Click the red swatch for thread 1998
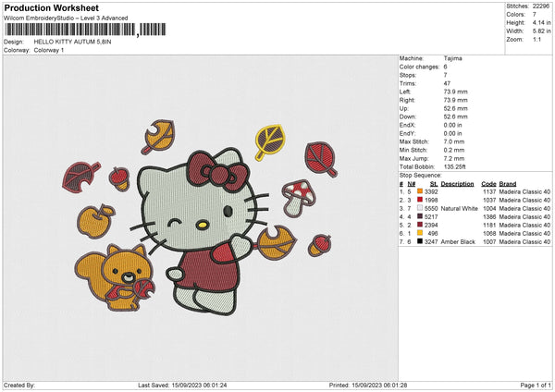The height and width of the screenshot is (392, 555). (420, 200)
